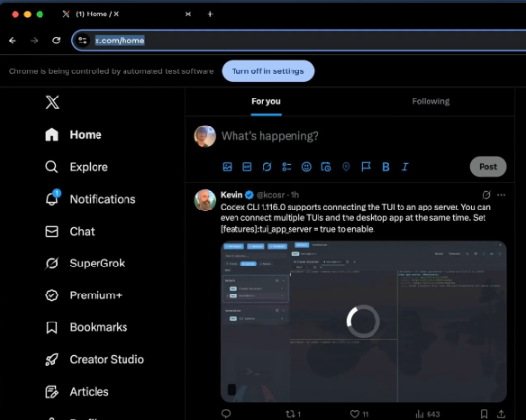526x420 pixels.
Task: Open a new browser tab
Action: click(210, 14)
